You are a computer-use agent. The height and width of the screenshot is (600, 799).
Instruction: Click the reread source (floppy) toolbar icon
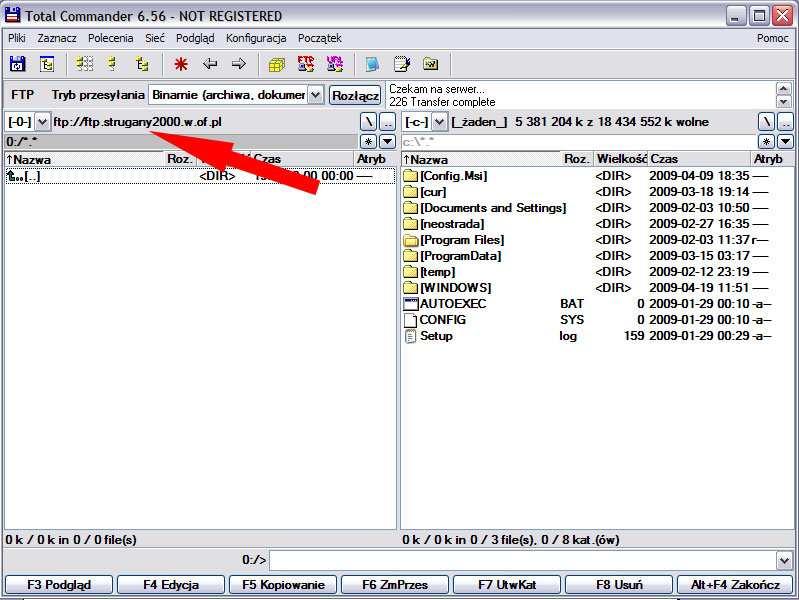coord(18,64)
